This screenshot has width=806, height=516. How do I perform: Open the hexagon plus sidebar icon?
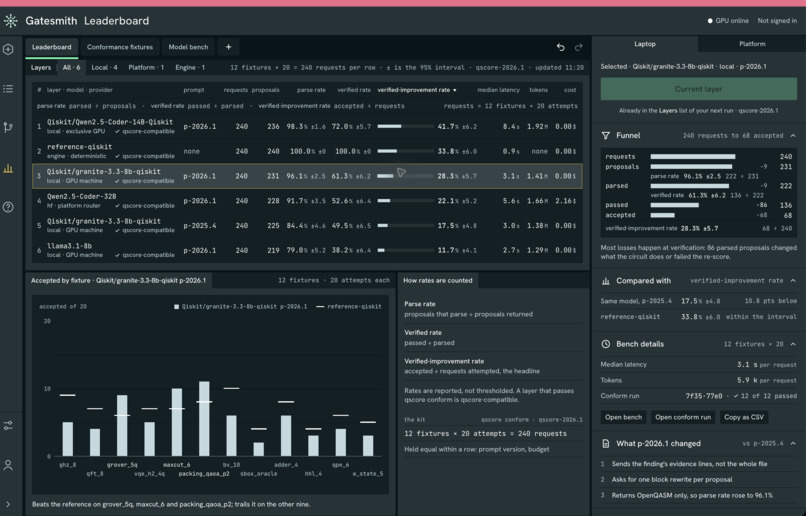pyautogui.click(x=8, y=49)
